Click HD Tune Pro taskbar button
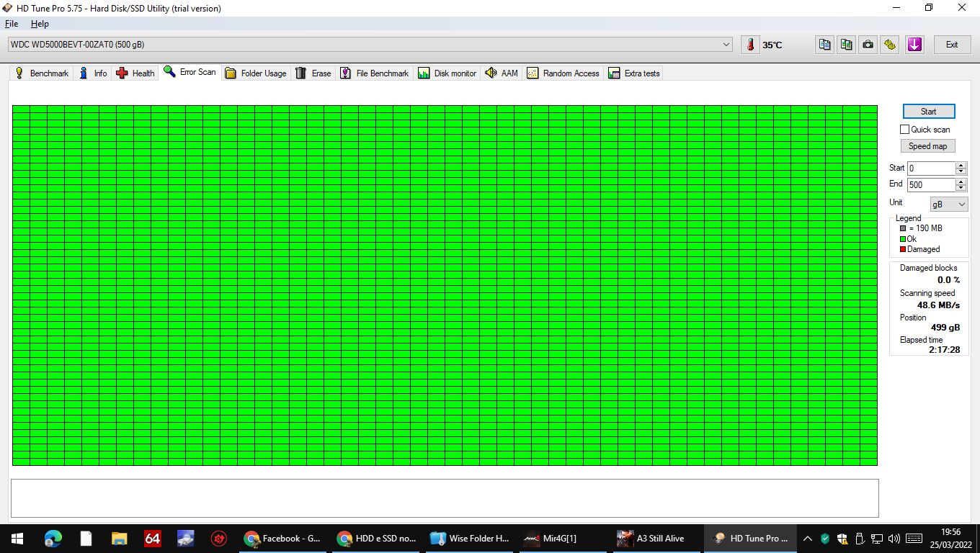 coord(751,538)
